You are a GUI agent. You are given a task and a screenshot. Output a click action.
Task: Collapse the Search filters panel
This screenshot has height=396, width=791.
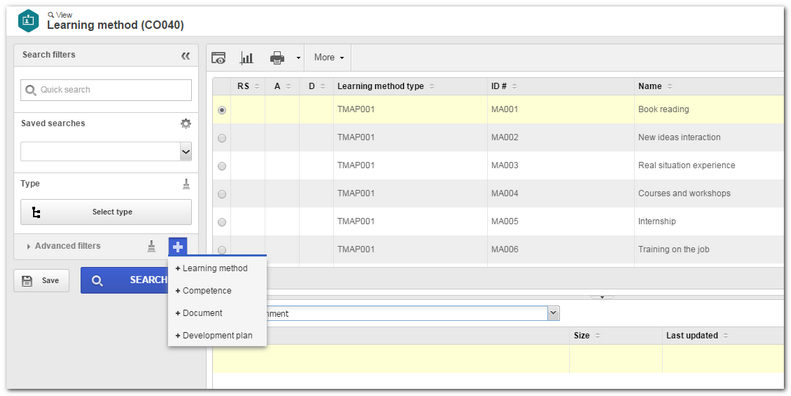tap(186, 56)
